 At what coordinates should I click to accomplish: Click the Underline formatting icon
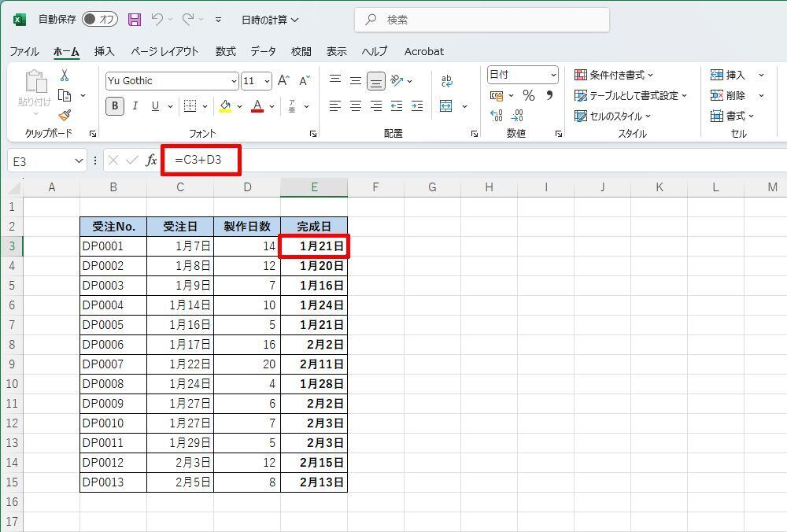click(x=156, y=106)
